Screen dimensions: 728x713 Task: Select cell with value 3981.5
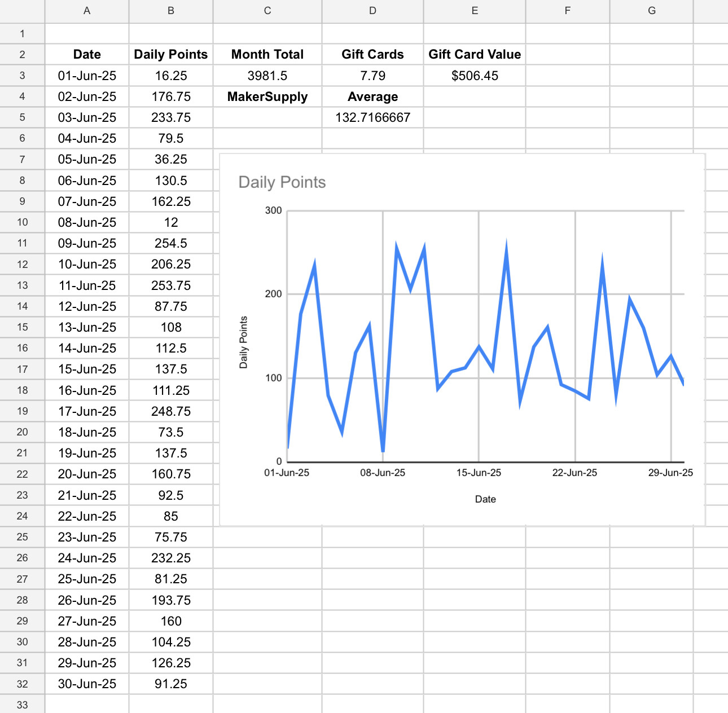pyautogui.click(x=267, y=76)
